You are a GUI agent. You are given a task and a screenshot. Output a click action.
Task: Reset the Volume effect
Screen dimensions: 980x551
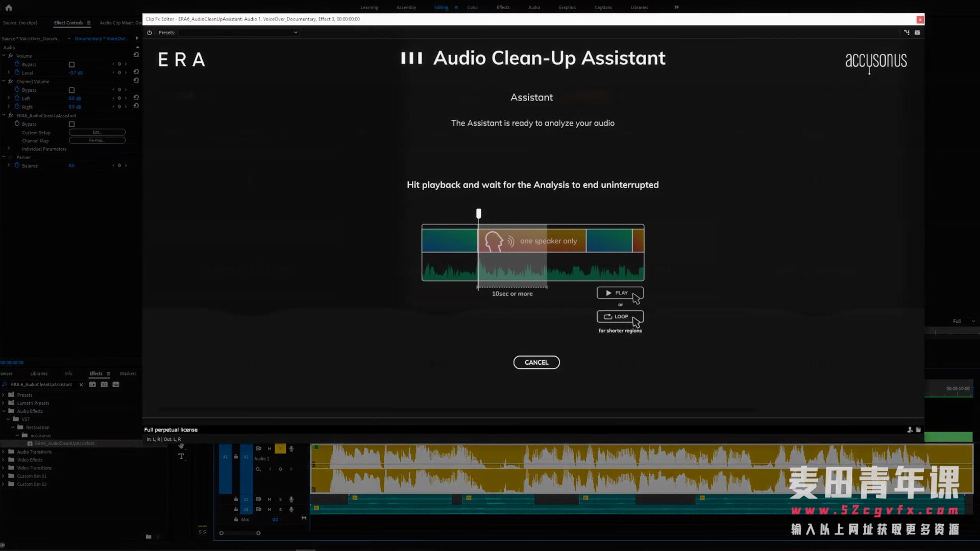point(136,55)
